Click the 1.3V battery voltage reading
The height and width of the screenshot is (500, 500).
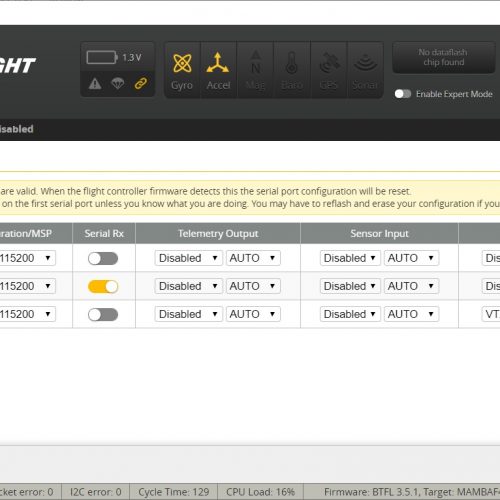coord(132,58)
